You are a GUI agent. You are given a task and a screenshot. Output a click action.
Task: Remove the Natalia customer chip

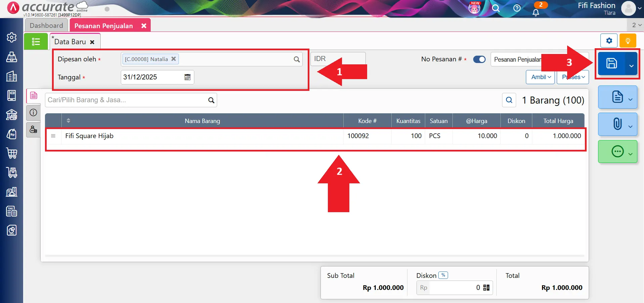coord(174,59)
